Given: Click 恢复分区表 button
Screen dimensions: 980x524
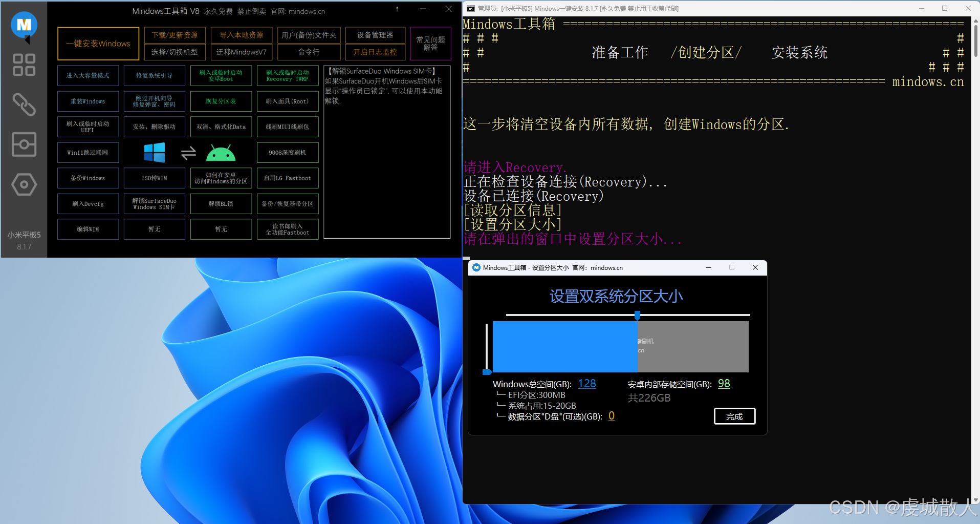Looking at the screenshot, I should (x=221, y=101).
